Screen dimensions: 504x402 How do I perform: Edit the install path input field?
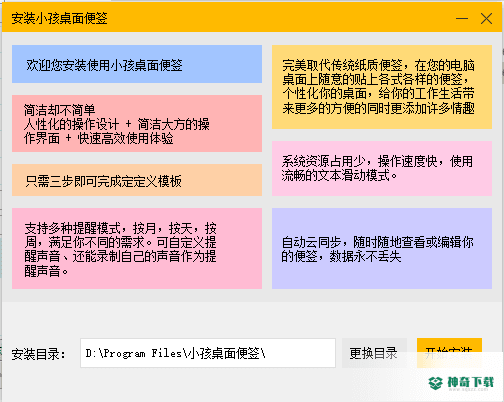[x=208, y=353]
